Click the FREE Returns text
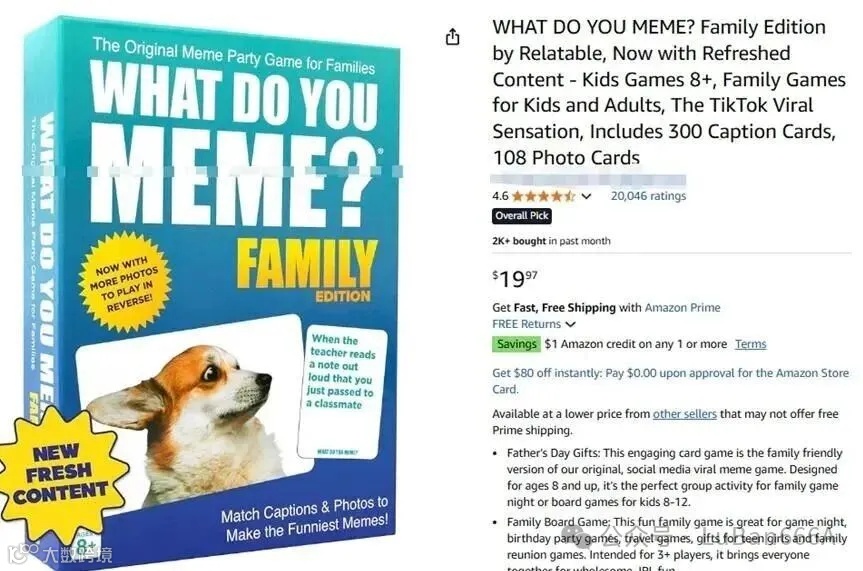 [x=527, y=324]
